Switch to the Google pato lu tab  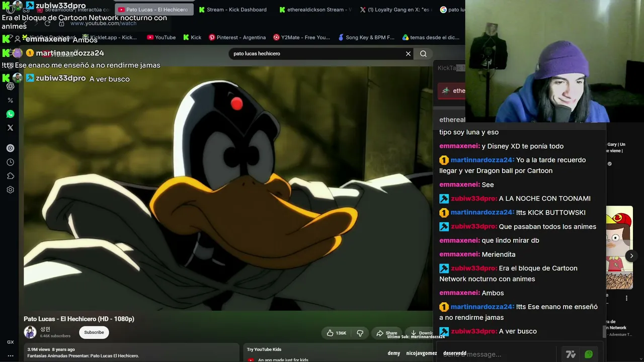pos(451,10)
